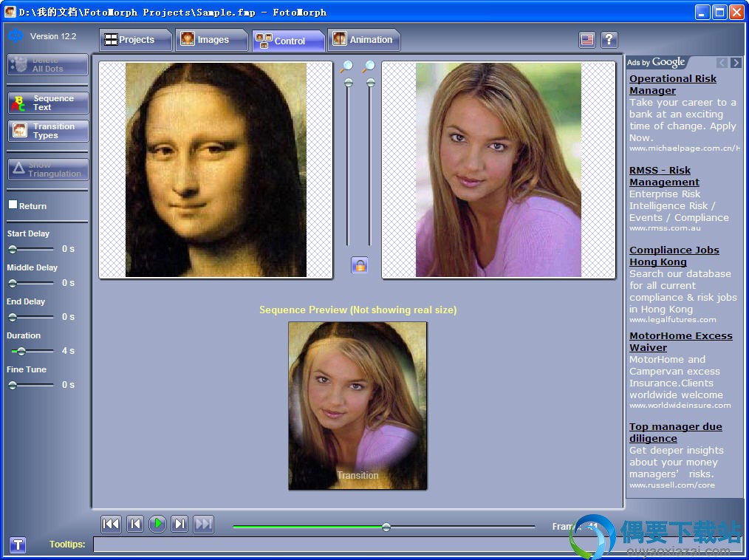Viewport: 749px width, 560px height.
Task: Click www.worldwideinsure.com ad URL
Action: point(680,405)
